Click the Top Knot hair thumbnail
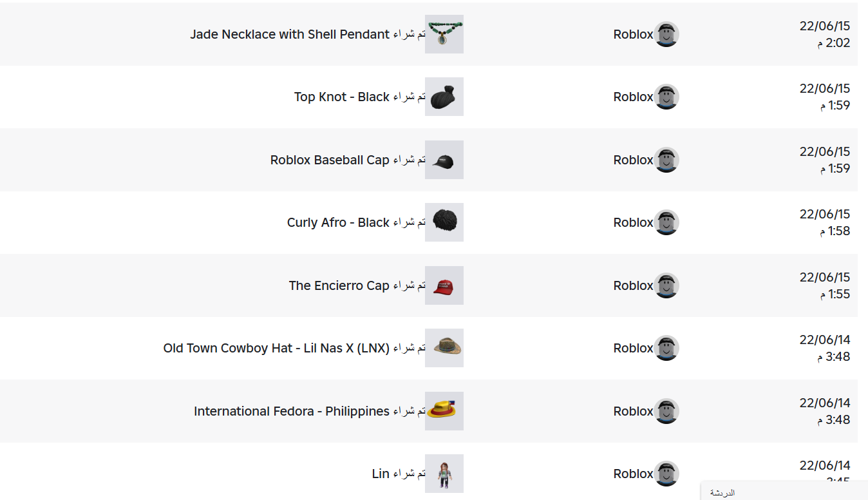The width and height of the screenshot is (868, 500). 444,97
